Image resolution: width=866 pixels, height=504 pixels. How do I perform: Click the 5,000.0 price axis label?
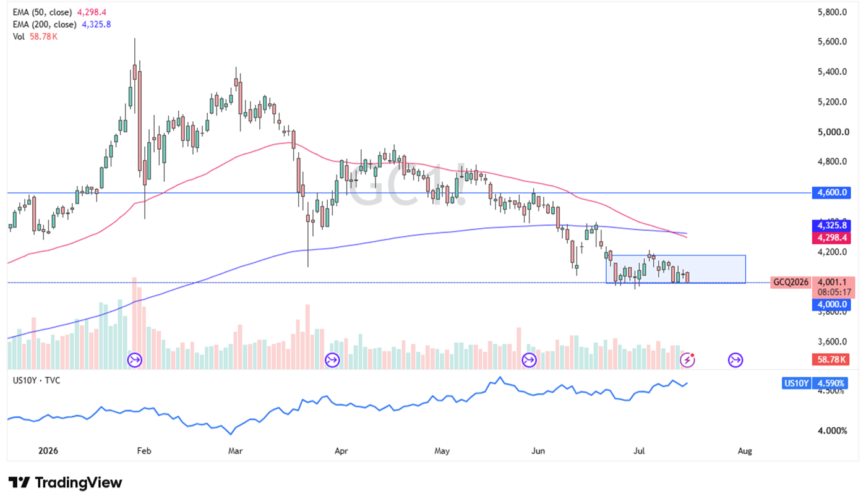832,132
